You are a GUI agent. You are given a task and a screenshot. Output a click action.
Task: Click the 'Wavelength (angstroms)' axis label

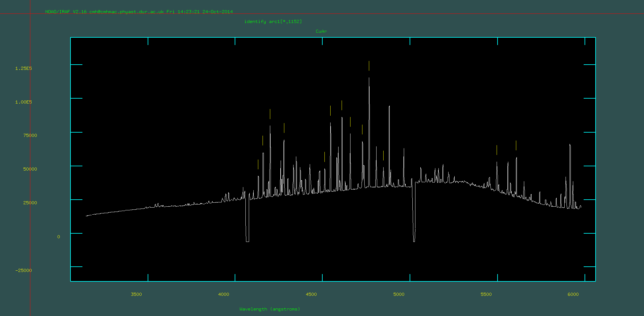(270, 309)
